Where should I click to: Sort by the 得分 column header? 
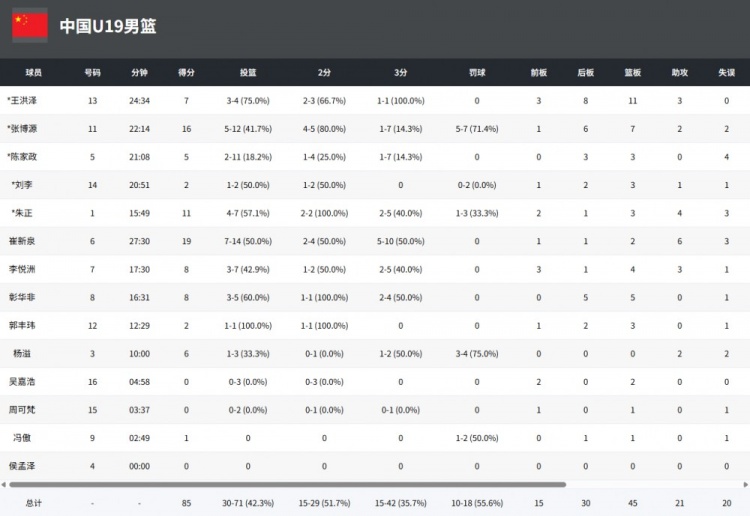(186, 73)
